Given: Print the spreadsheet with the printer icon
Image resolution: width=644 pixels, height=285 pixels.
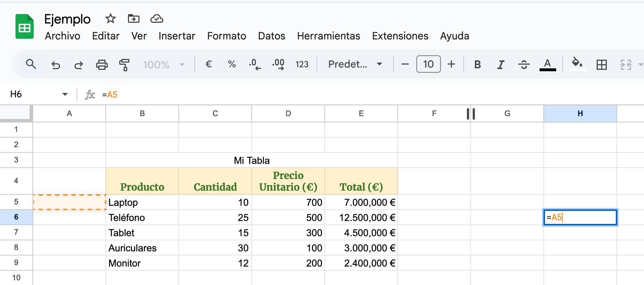Looking at the screenshot, I should (102, 65).
